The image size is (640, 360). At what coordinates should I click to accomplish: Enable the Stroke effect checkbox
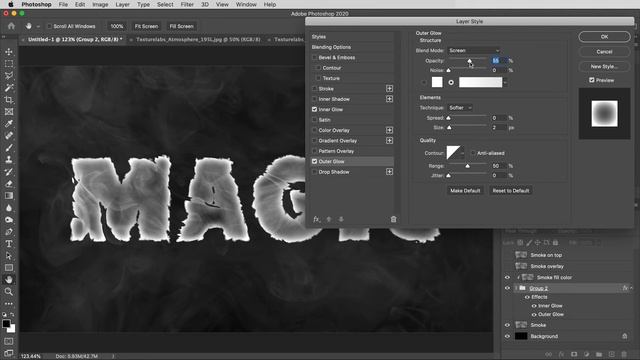[314, 89]
